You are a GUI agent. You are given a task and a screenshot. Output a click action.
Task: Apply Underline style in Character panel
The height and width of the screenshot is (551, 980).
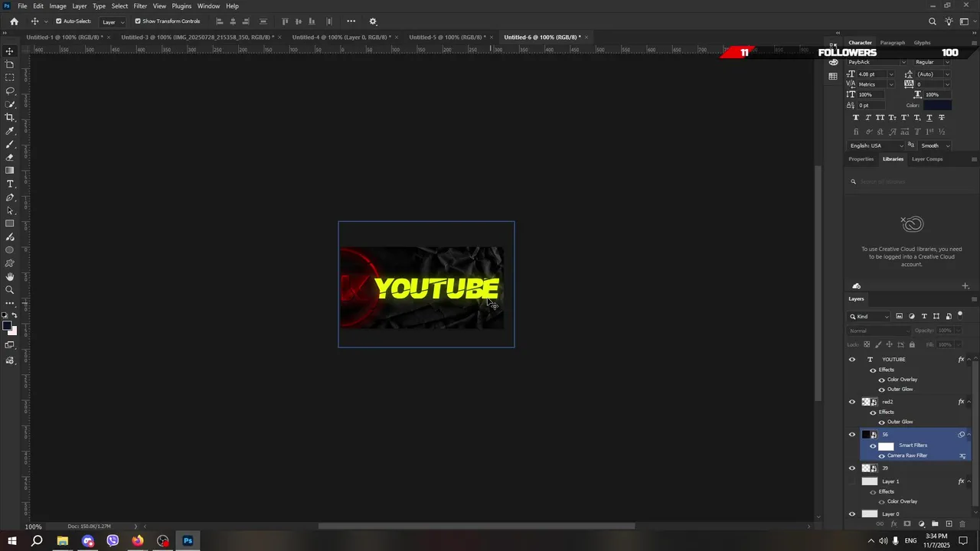coord(929,117)
